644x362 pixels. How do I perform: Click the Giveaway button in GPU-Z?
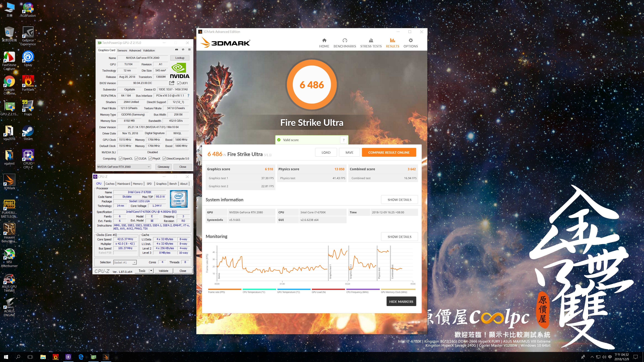[x=164, y=167]
